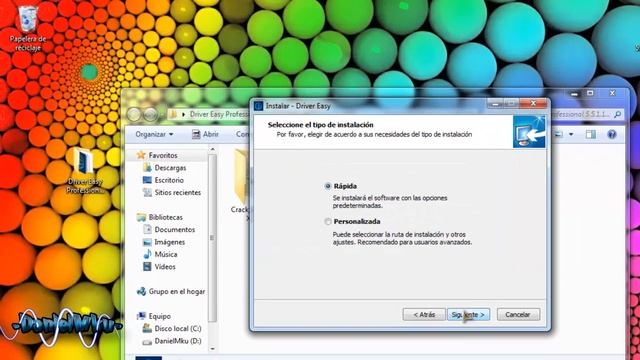Open Vídeos library in sidebar
The image size is (640, 360).
coord(165,267)
